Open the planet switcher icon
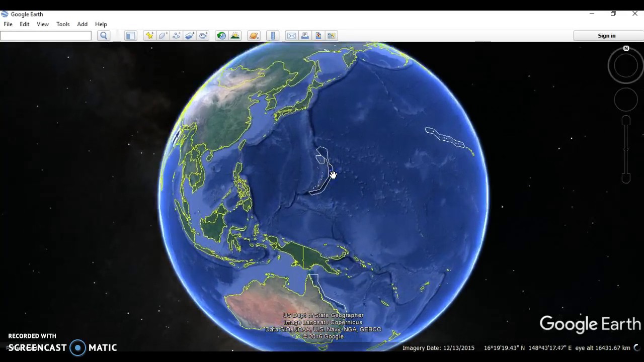 tap(254, 36)
